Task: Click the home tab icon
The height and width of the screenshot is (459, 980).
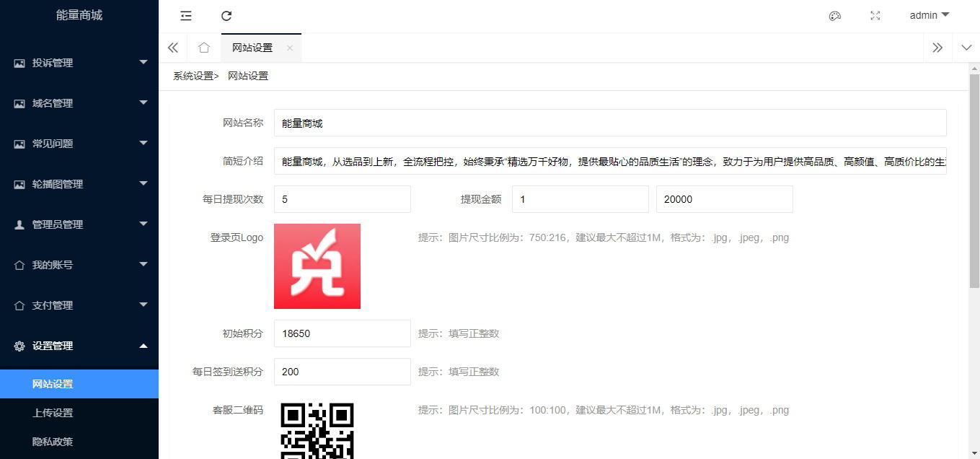Action: (x=204, y=48)
